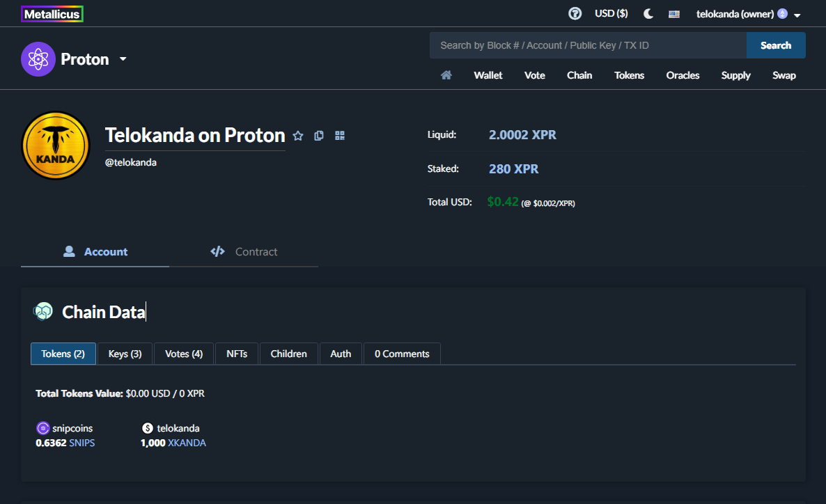
Task: Copy the account name with the copy icon
Action: point(319,136)
